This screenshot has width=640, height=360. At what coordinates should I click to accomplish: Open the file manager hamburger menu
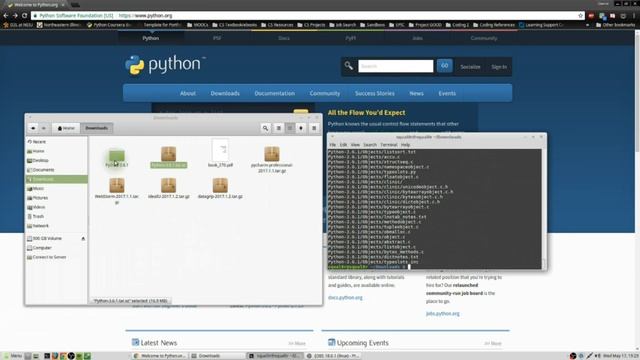(x=314, y=128)
